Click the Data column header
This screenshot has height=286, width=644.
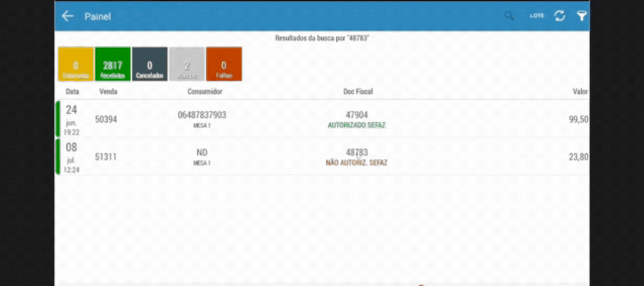point(72,92)
